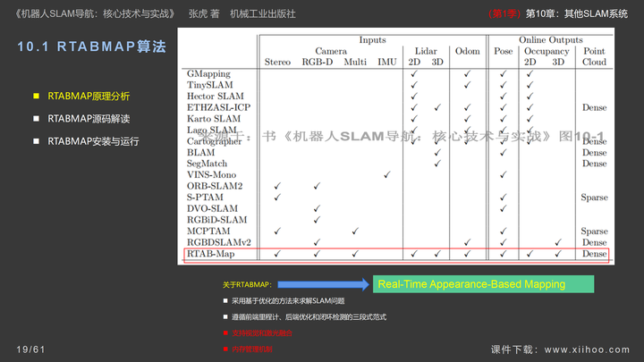Click the bullet "采用基于优化的方法来求解SLAM问题"

click(x=288, y=301)
